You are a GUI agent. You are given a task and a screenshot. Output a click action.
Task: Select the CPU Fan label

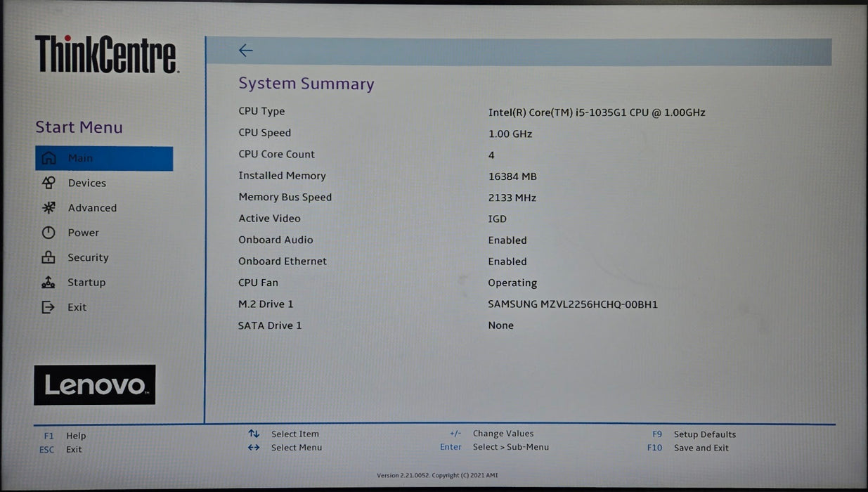(258, 283)
